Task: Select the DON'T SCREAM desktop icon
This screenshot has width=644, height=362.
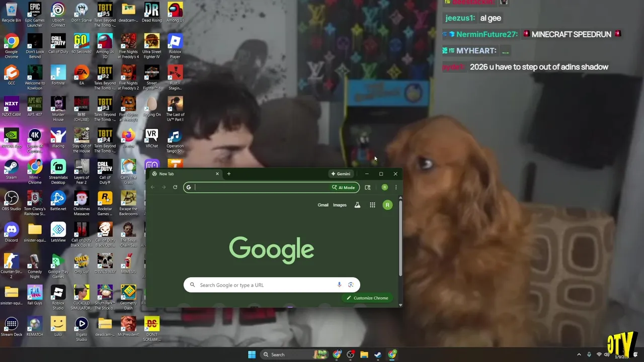Action: pyautogui.click(x=151, y=329)
